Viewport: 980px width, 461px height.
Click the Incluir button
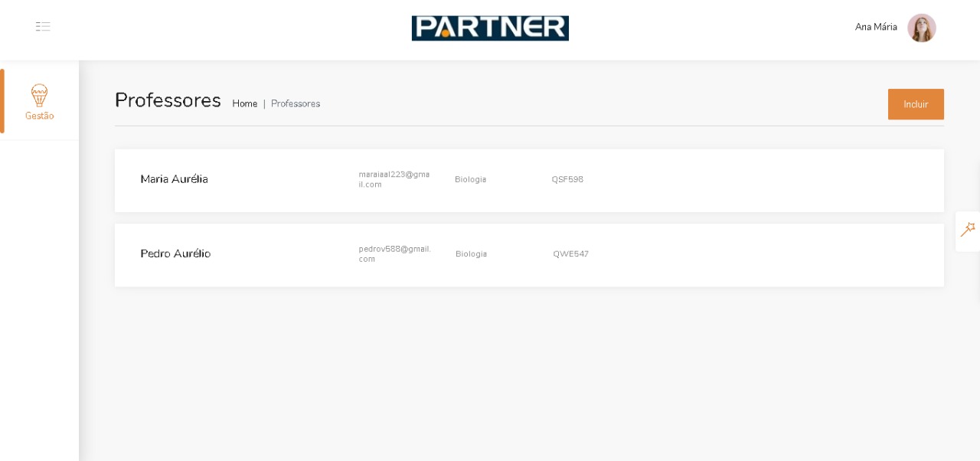coord(916,104)
